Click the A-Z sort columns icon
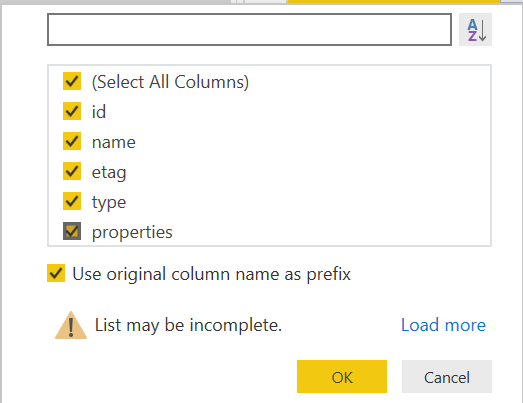 pos(475,30)
